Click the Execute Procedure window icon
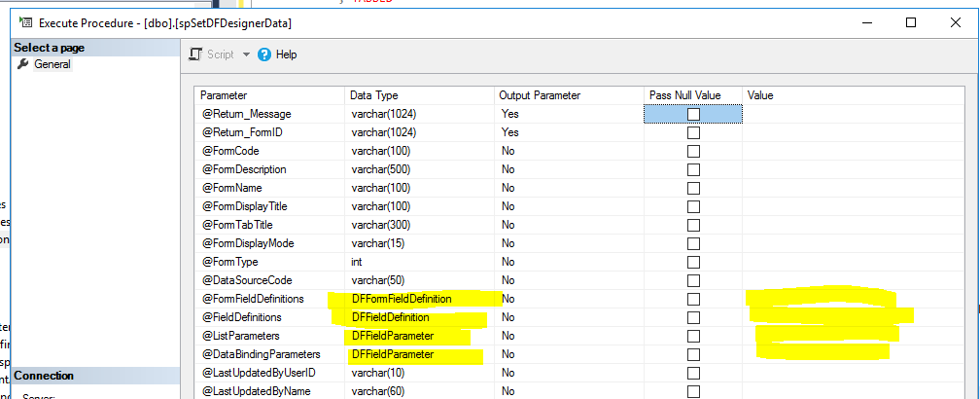Screen dimensions: 980x399 click(25, 23)
